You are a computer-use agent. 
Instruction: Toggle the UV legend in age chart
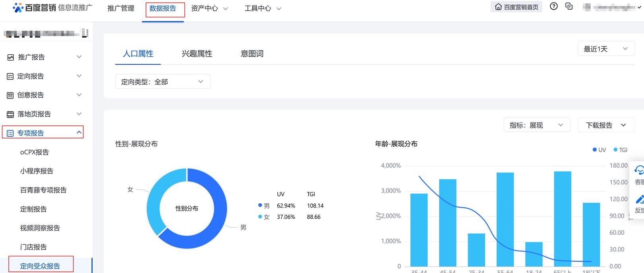coord(599,150)
